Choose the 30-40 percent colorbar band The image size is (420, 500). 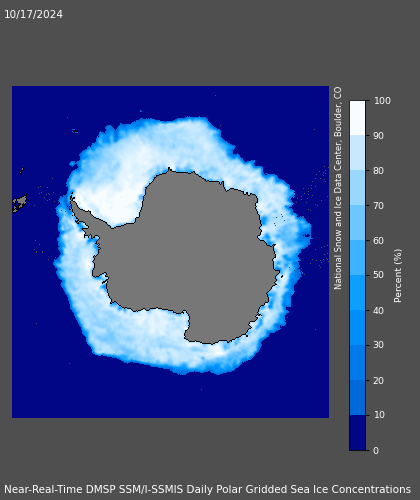(357, 327)
